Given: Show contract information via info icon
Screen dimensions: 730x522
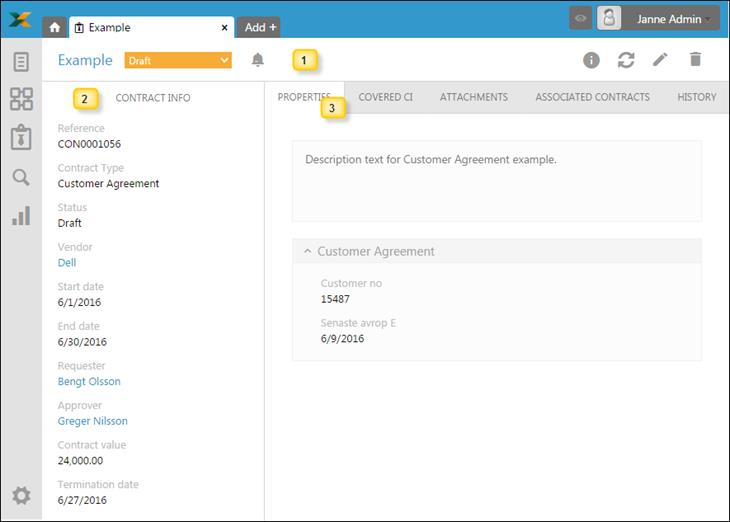Looking at the screenshot, I should coord(591,60).
